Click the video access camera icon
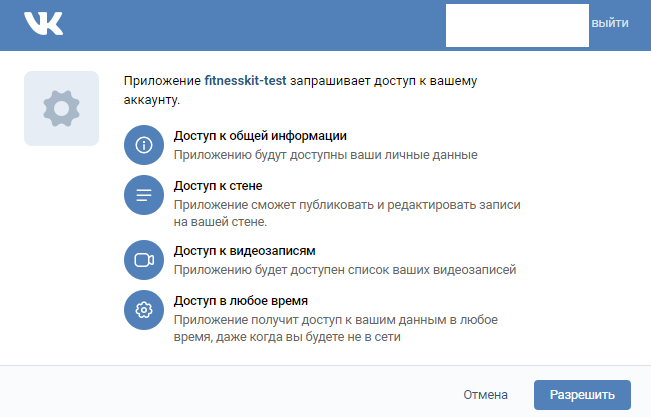This screenshot has height=417, width=651. 144,260
